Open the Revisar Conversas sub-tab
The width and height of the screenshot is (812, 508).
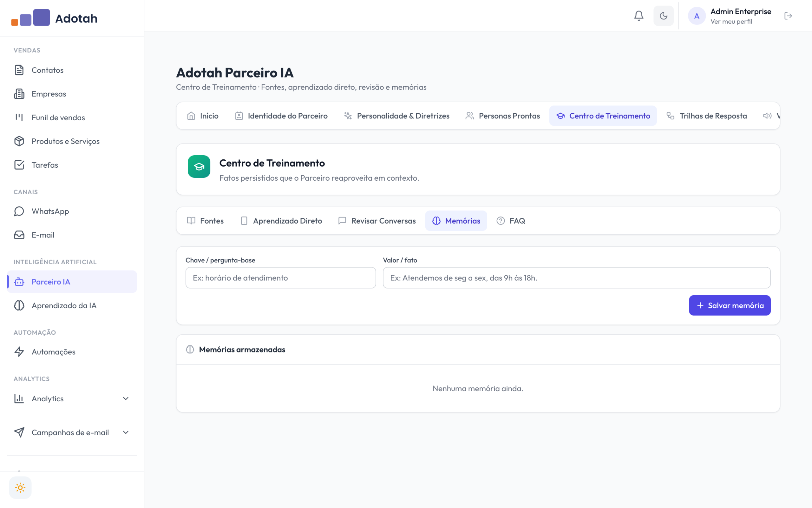(377, 221)
